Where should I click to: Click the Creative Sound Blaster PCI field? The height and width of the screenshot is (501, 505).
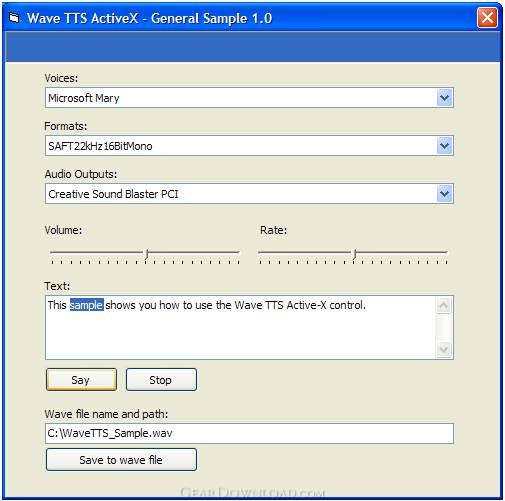point(249,194)
